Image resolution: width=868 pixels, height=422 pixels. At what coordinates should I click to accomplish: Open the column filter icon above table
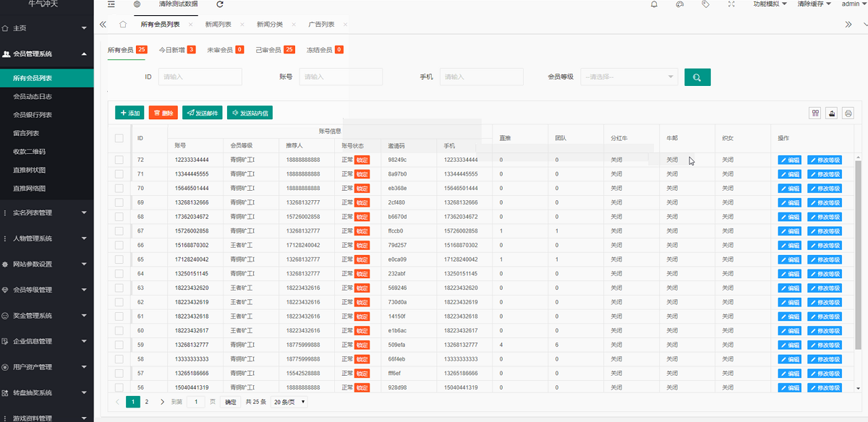coord(815,113)
